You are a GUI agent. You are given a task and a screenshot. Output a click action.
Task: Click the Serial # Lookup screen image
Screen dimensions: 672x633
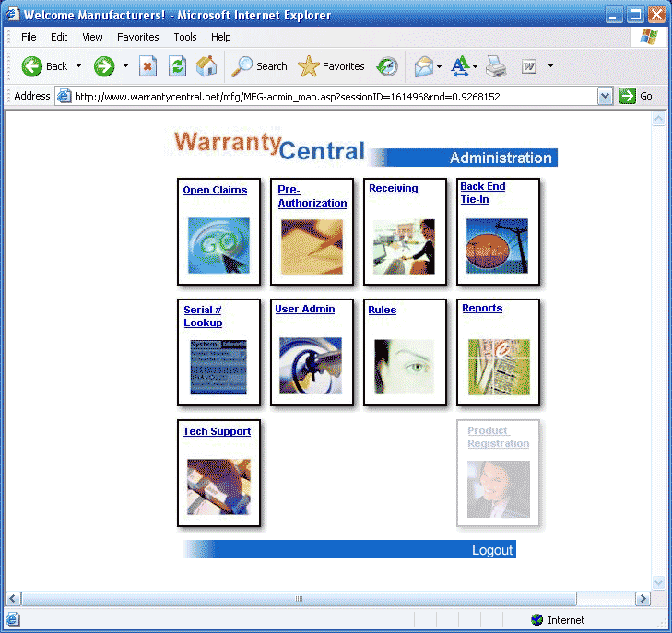click(218, 367)
